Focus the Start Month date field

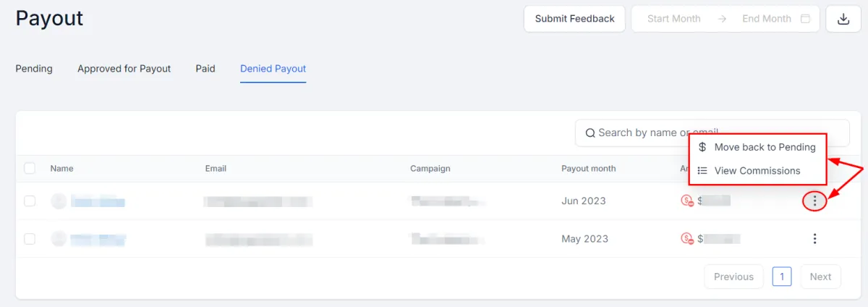pos(674,19)
